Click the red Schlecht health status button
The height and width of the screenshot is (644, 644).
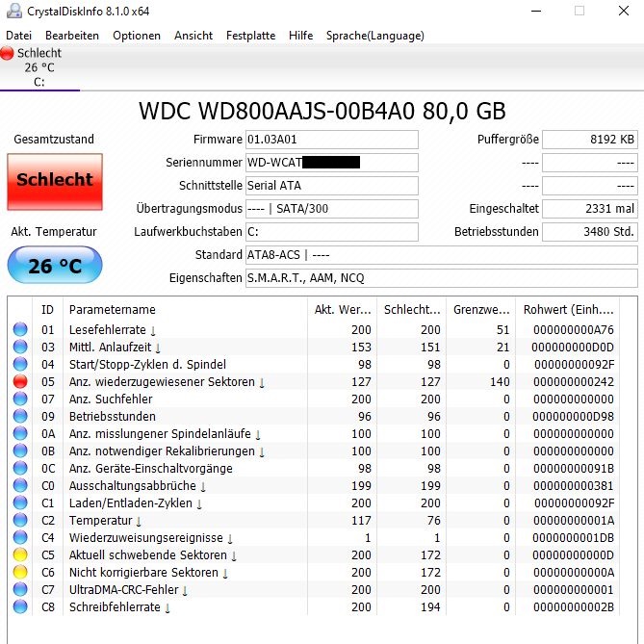pyautogui.click(x=55, y=182)
